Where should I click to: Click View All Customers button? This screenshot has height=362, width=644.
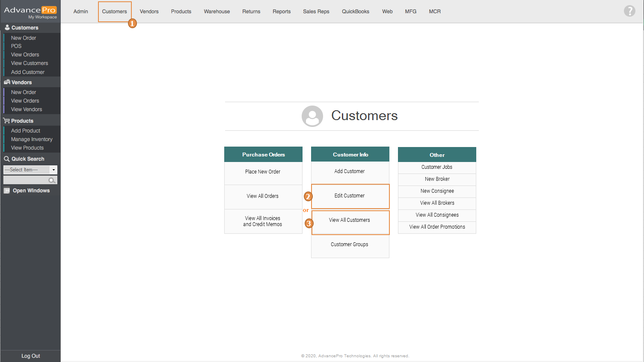pyautogui.click(x=350, y=221)
